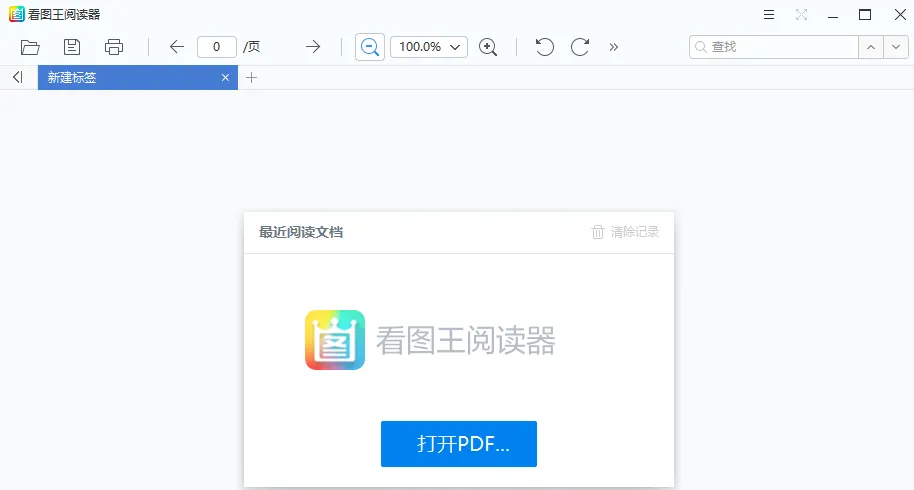Minimize the 看图王阅读器 window
The width and height of the screenshot is (914, 490).
point(833,16)
